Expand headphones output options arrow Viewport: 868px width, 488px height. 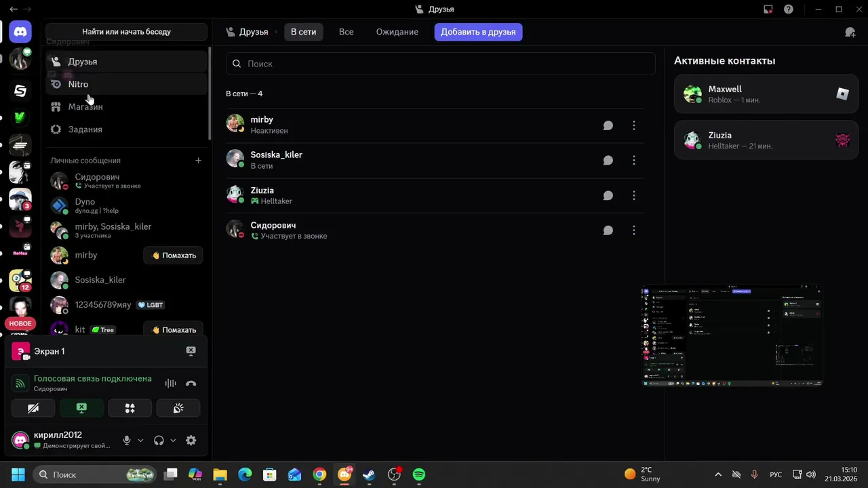[173, 441]
